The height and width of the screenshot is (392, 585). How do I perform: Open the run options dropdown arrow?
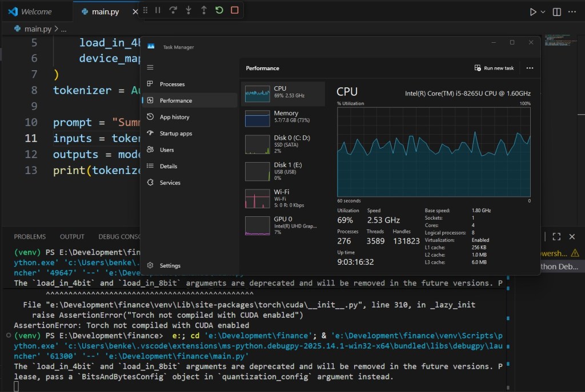pyautogui.click(x=543, y=12)
